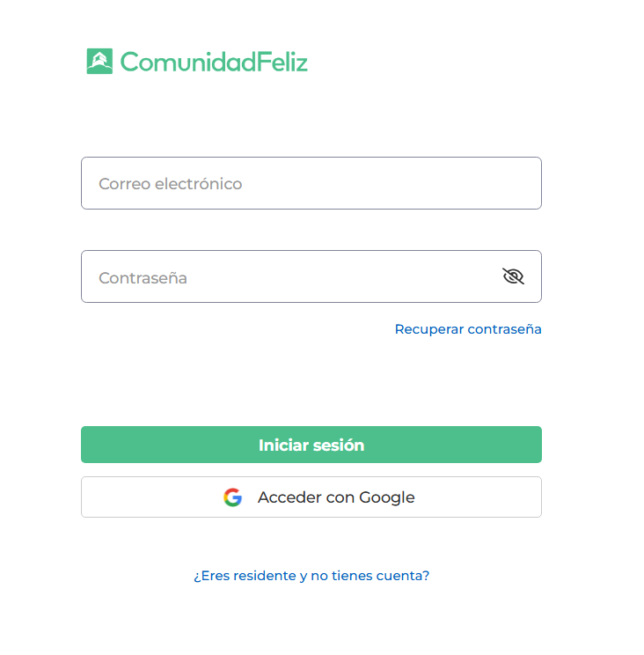Open the Recuperar contraseña link
644x655 pixels.
click(468, 329)
